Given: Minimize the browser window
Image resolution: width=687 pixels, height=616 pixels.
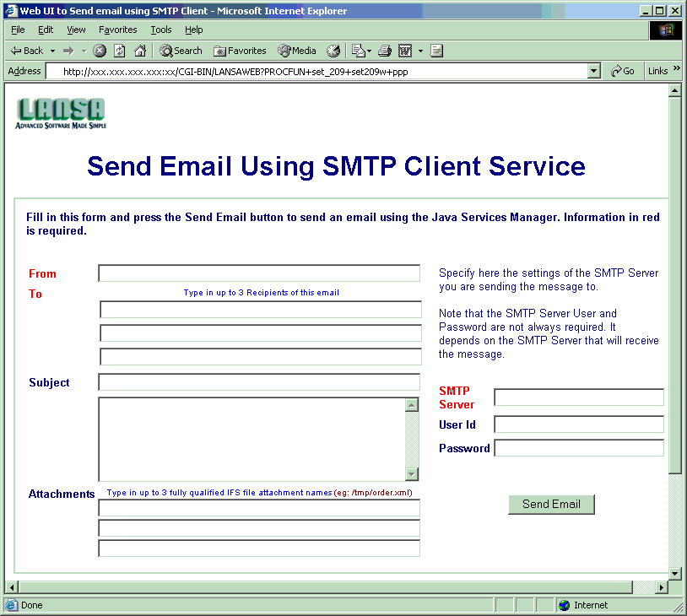Looking at the screenshot, I should point(646,11).
